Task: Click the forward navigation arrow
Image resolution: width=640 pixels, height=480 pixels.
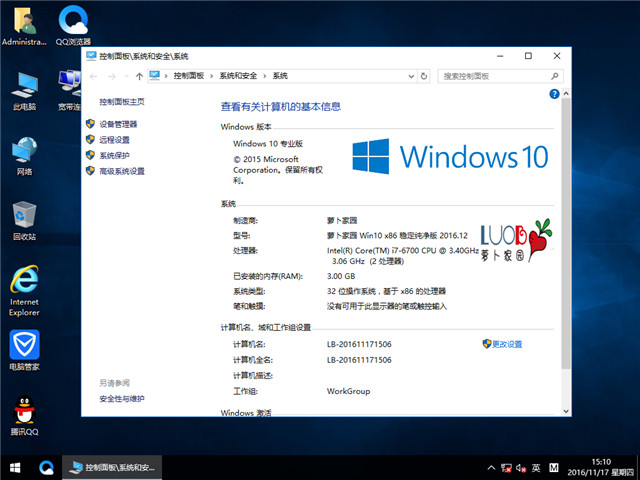Action: 112,76
